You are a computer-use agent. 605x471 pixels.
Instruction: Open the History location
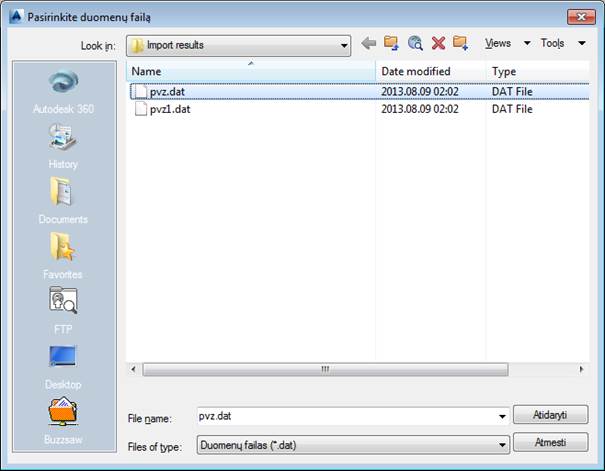point(63,145)
